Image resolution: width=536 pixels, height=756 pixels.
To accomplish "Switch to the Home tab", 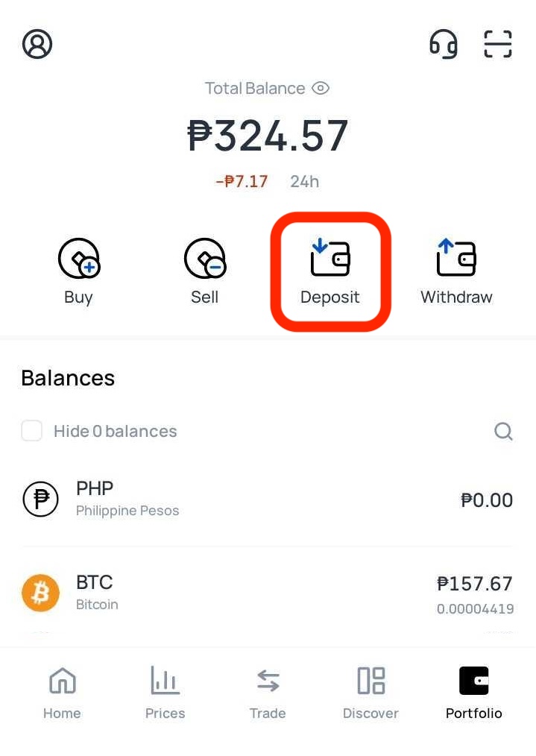I will 62,693.
